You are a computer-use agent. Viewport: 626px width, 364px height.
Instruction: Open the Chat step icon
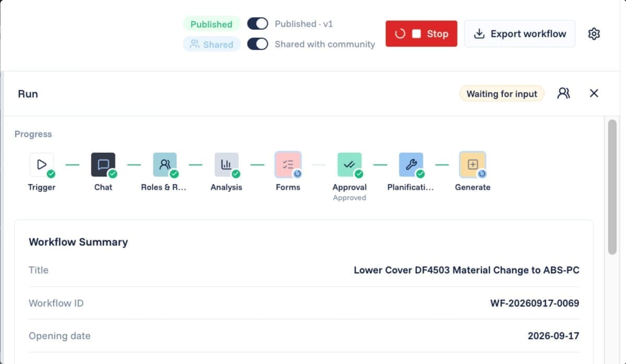[103, 165]
